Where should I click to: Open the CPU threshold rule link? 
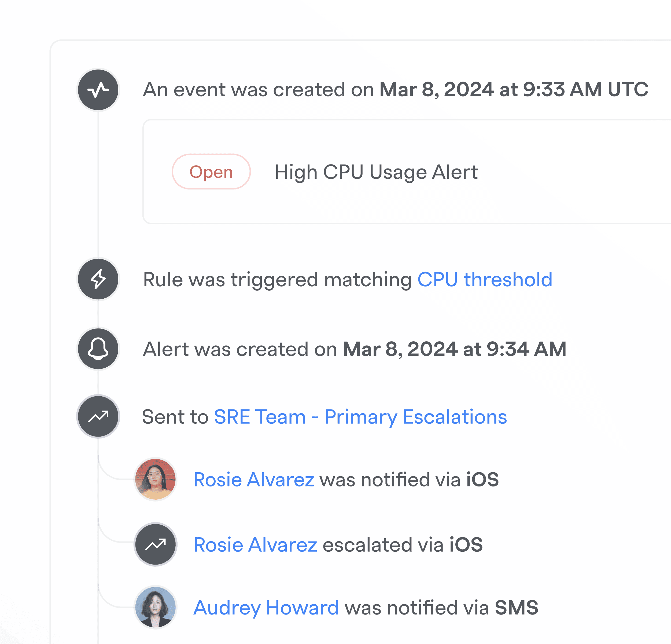484,280
